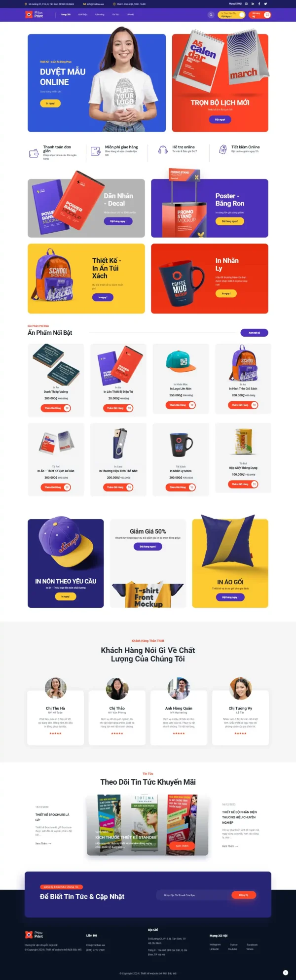Click cart icon on Danh Thiếp Vuông button
The width and height of the screenshot is (296, 980).
click(67, 408)
